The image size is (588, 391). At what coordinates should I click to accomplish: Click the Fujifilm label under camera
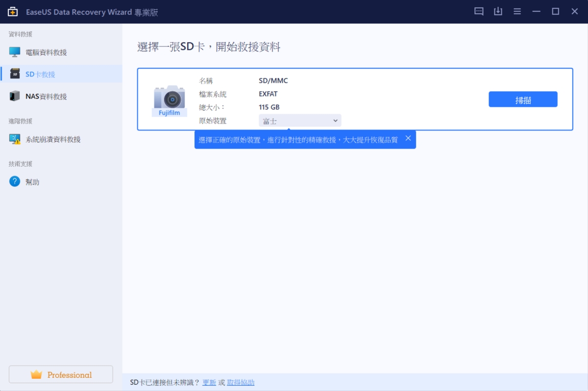[169, 113]
